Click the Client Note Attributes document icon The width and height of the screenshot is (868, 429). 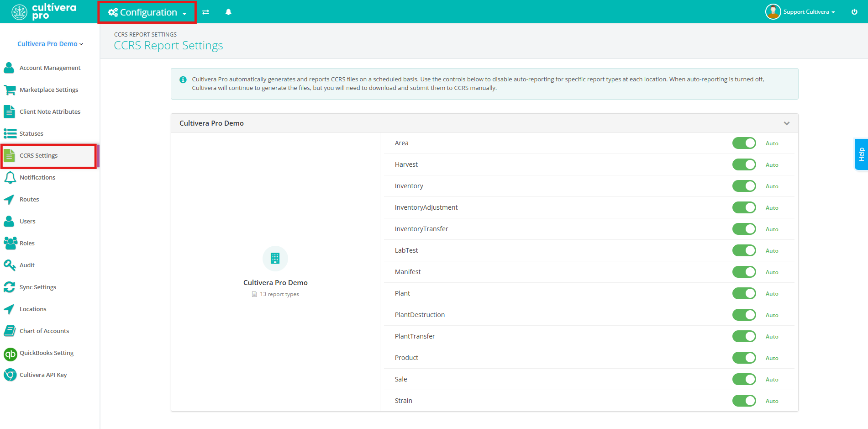point(9,111)
